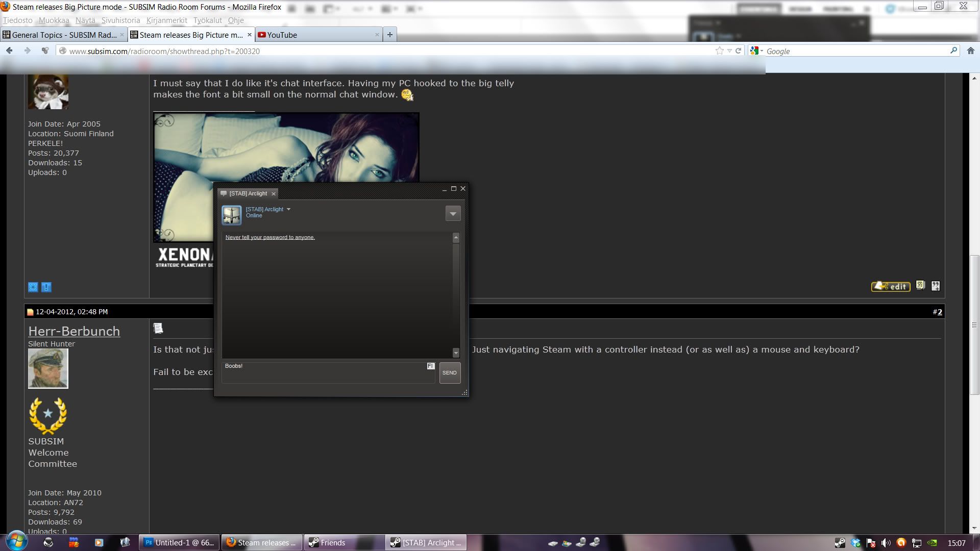Open the Windows Start orb
980x551 pixels.
click(16, 542)
